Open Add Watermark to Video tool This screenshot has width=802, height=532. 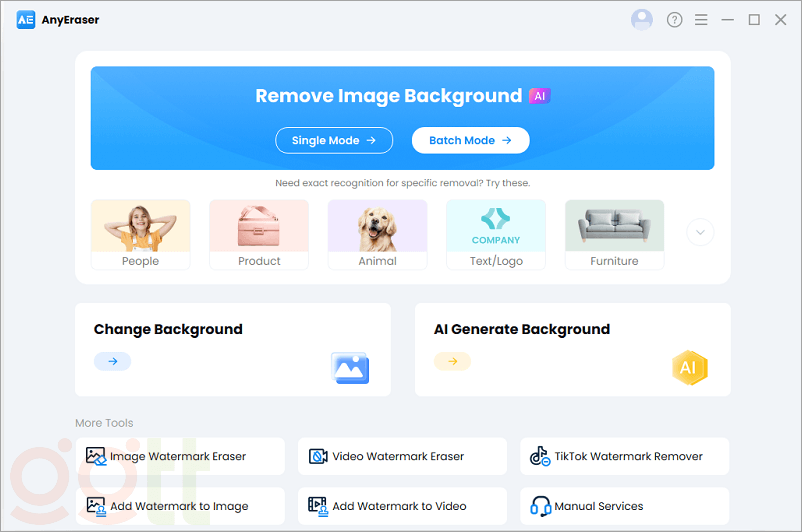pos(397,506)
